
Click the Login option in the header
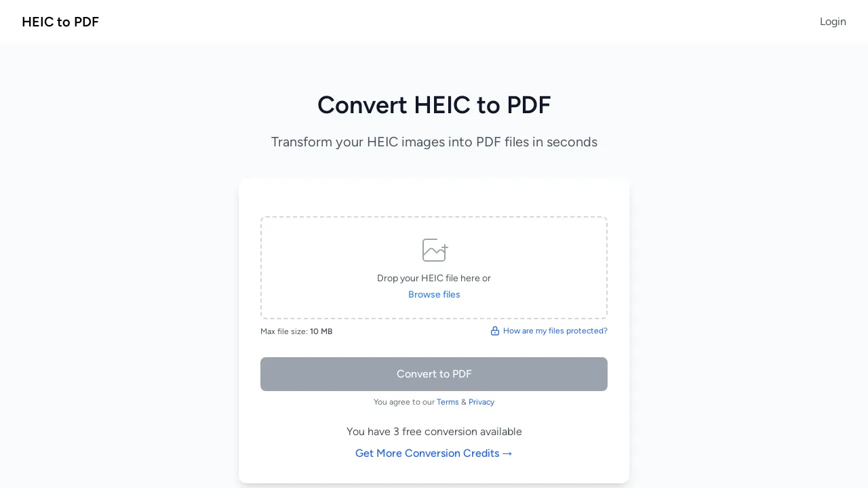click(833, 22)
